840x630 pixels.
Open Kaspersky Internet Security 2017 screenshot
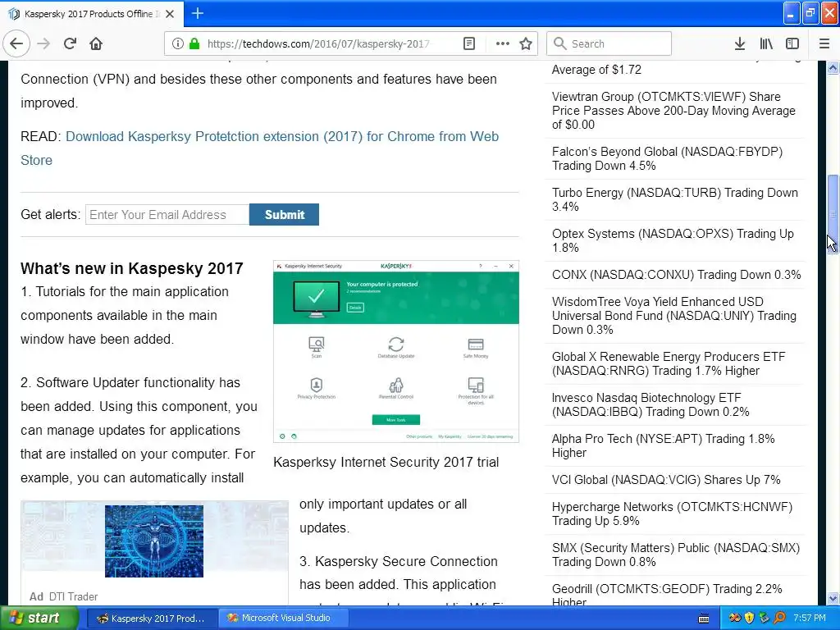click(396, 351)
